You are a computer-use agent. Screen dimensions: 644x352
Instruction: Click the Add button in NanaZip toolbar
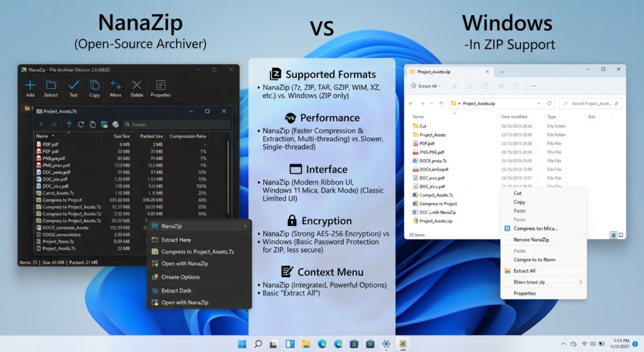click(30, 88)
